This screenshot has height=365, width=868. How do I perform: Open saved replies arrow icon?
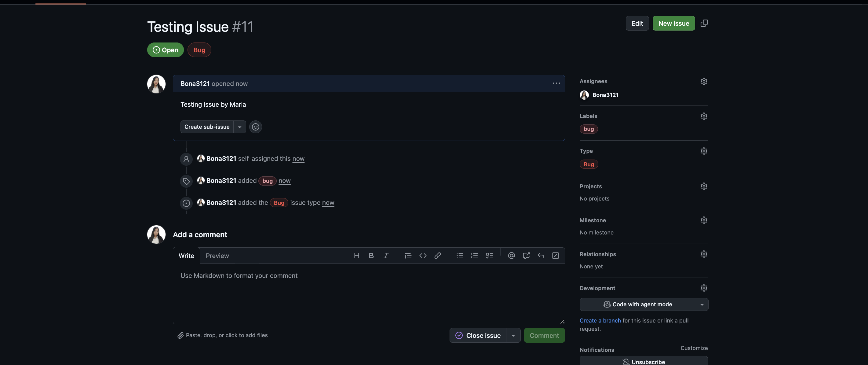[x=541, y=256]
